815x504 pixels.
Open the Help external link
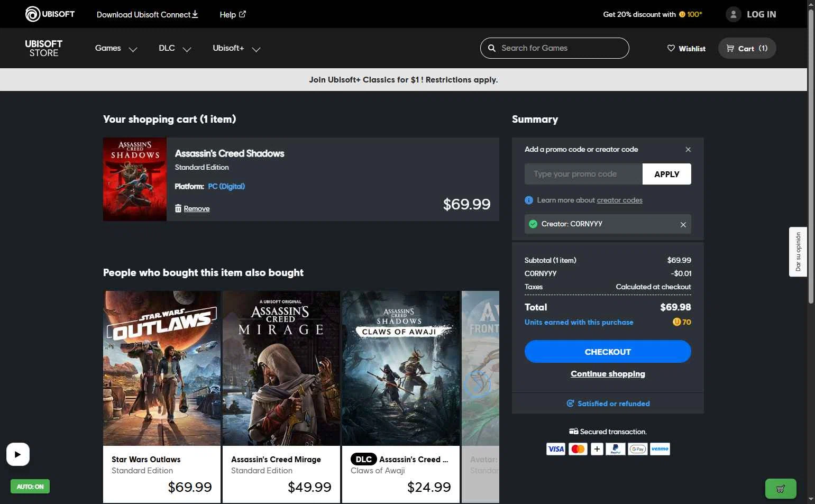point(233,14)
